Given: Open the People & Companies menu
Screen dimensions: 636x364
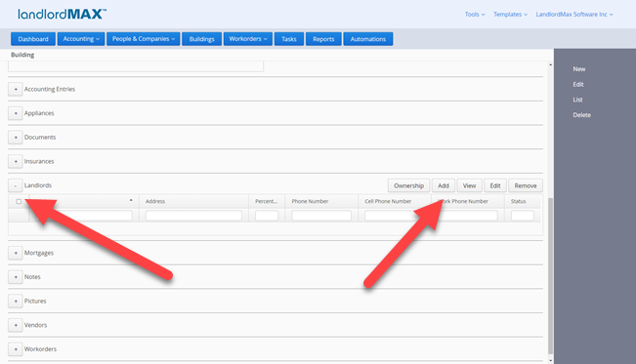Looking at the screenshot, I should point(144,39).
